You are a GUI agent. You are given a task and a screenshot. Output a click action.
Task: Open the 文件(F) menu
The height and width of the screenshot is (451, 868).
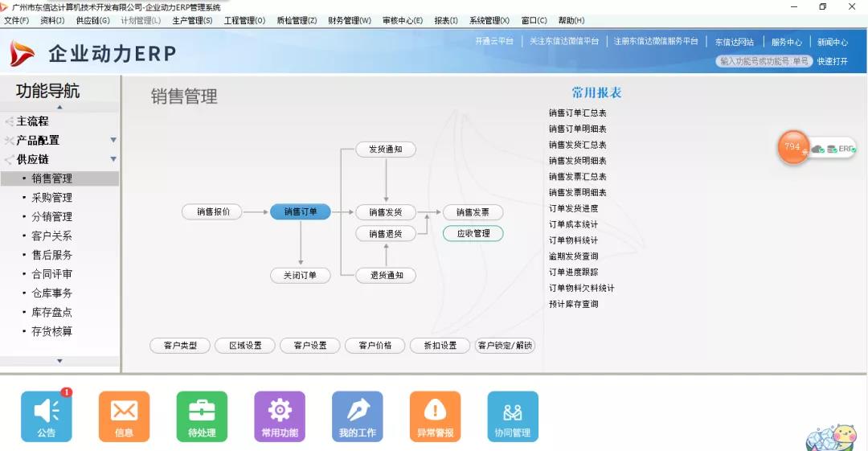(17, 21)
